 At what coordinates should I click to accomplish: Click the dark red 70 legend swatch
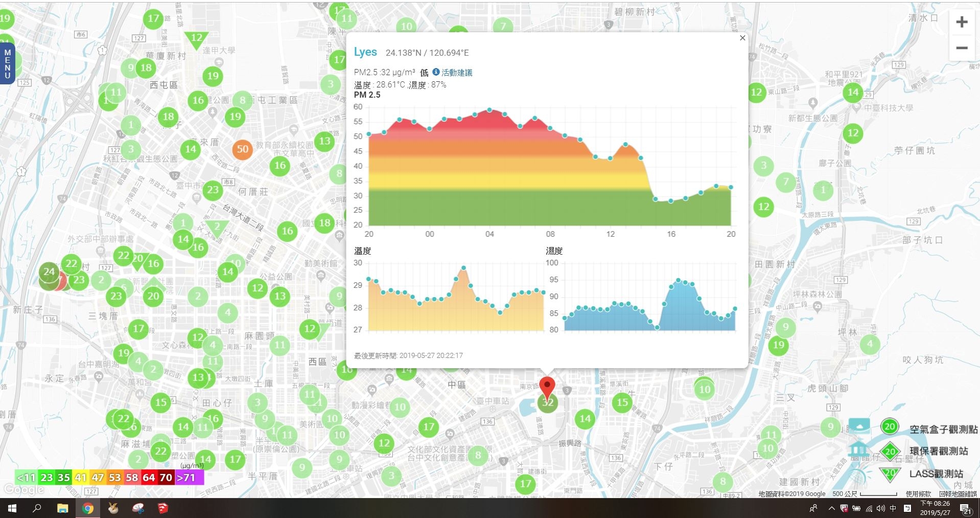(166, 478)
